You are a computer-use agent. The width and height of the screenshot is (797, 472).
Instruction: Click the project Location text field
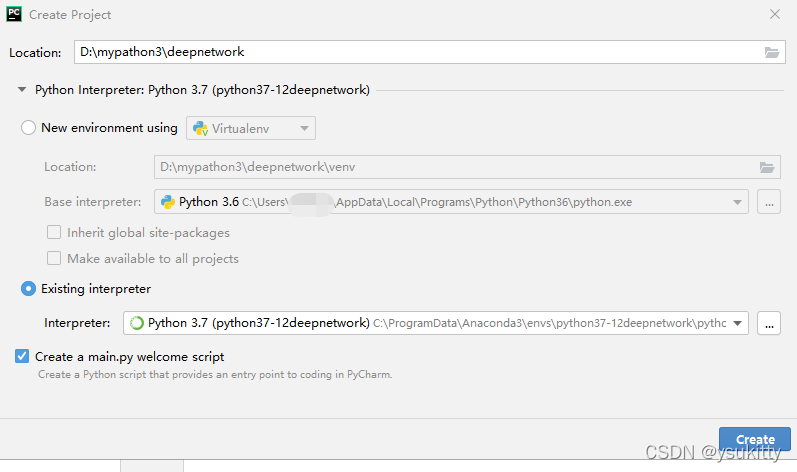pyautogui.click(x=430, y=52)
